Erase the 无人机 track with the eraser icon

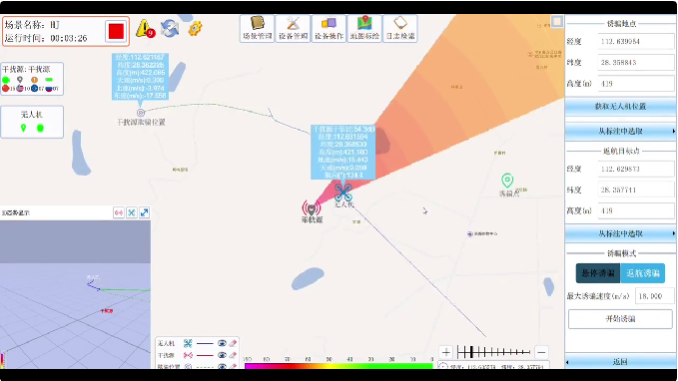point(233,343)
